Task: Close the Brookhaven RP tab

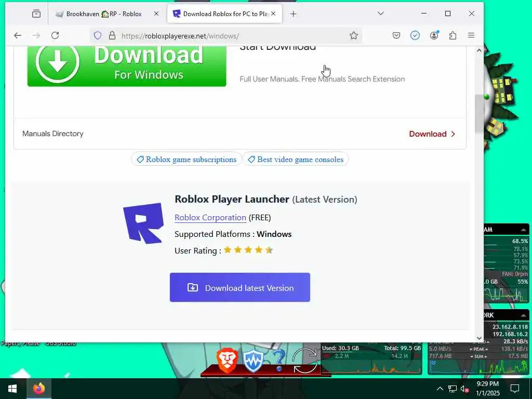Action: click(156, 14)
